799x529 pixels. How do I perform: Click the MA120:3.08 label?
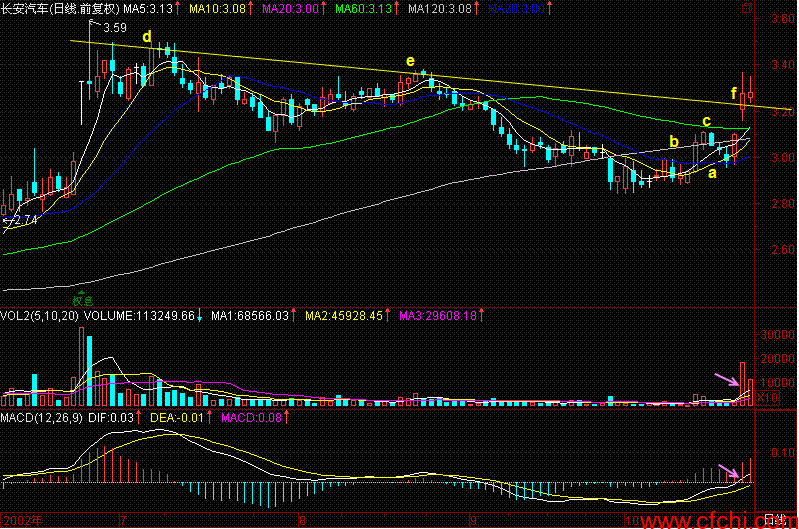(x=440, y=9)
